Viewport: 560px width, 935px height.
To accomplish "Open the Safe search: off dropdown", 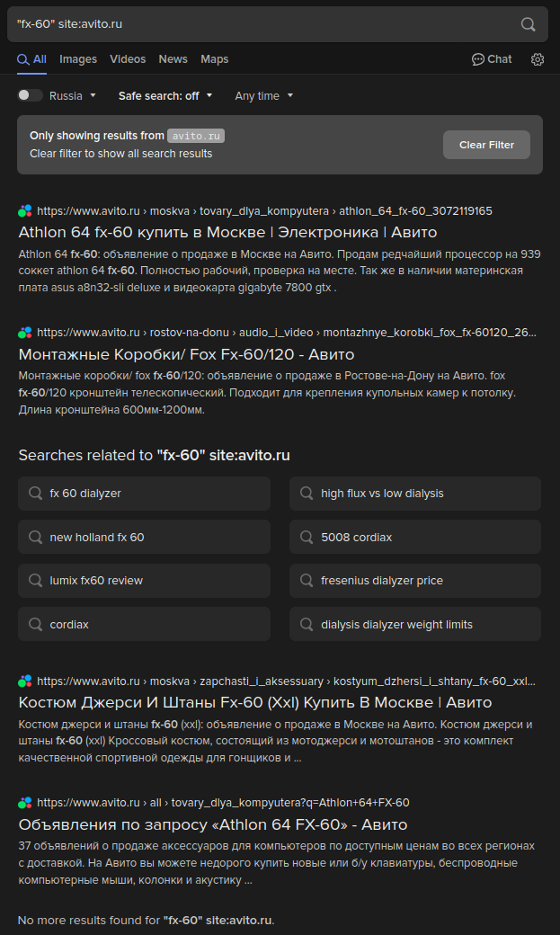I will 165,96.
